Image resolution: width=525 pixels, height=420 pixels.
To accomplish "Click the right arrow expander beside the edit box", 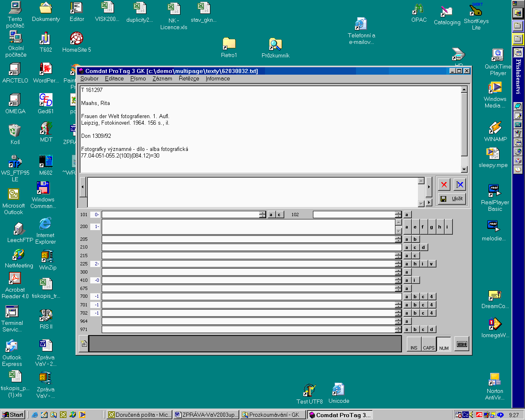I will (x=429, y=187).
